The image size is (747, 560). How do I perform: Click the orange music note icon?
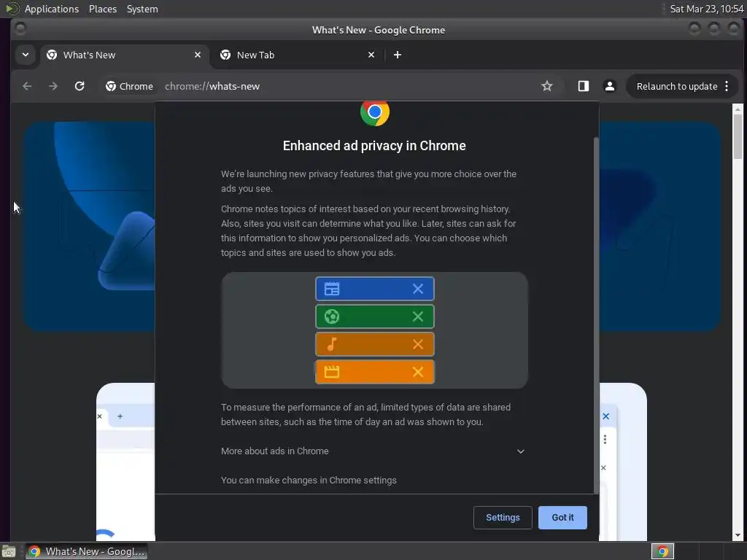332,344
